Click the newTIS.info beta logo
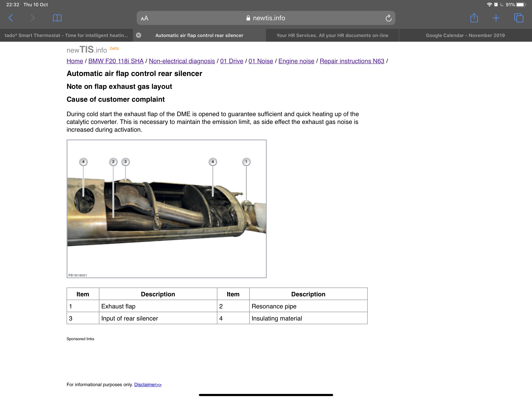The width and height of the screenshot is (532, 399). pos(93,49)
